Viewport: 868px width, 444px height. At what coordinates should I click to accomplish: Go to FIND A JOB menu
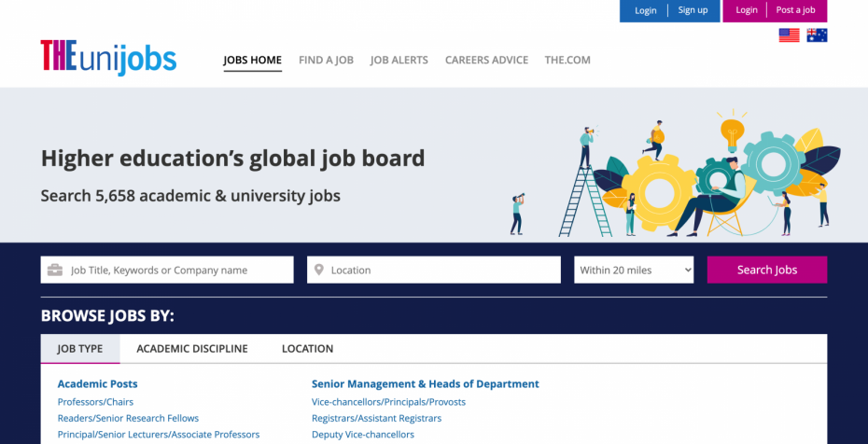coord(326,60)
